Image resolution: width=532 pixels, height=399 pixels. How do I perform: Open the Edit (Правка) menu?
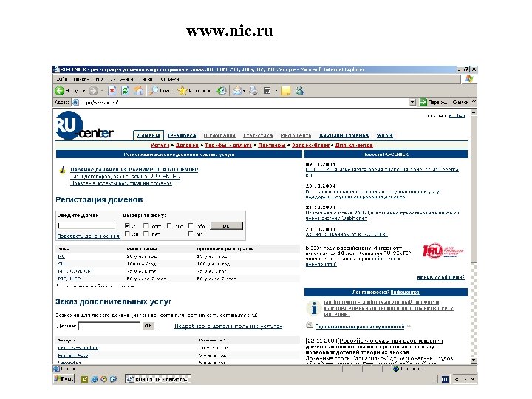click(x=81, y=79)
